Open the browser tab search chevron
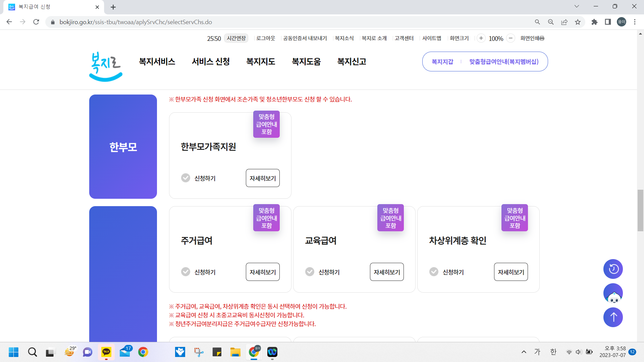The width and height of the screenshot is (644, 362). point(577,6)
